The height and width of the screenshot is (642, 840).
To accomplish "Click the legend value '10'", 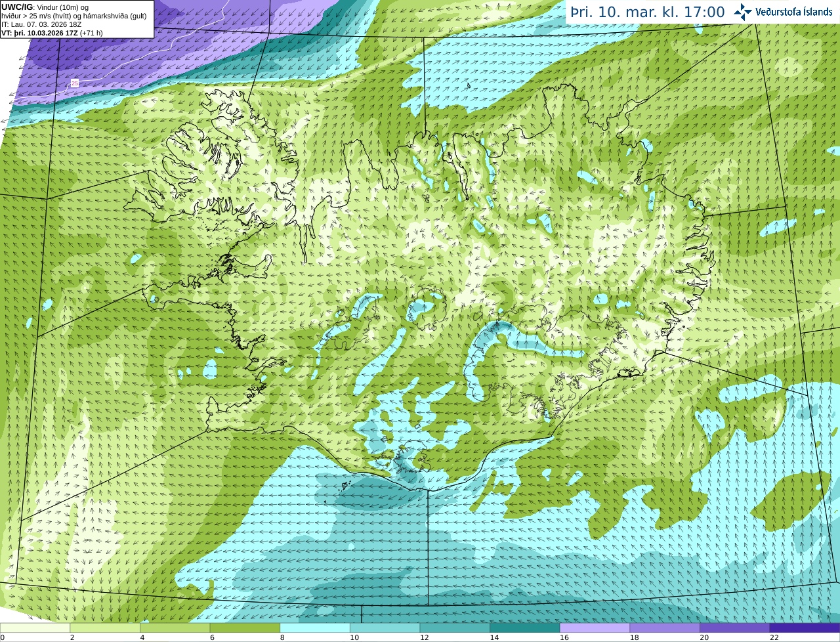I will (x=354, y=637).
